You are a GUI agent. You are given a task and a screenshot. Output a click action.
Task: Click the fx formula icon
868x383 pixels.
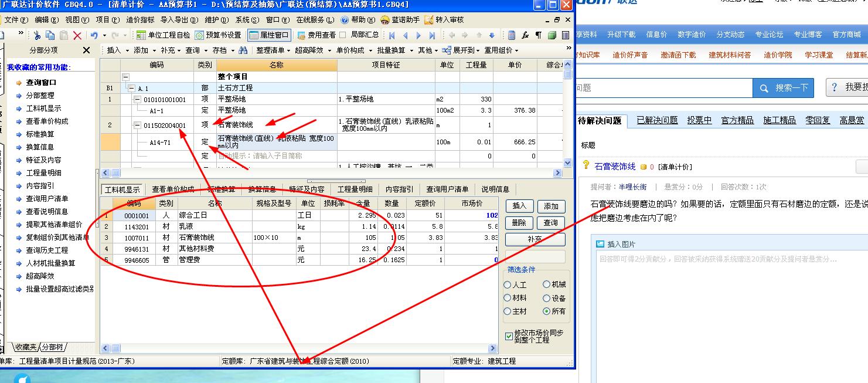[526, 35]
